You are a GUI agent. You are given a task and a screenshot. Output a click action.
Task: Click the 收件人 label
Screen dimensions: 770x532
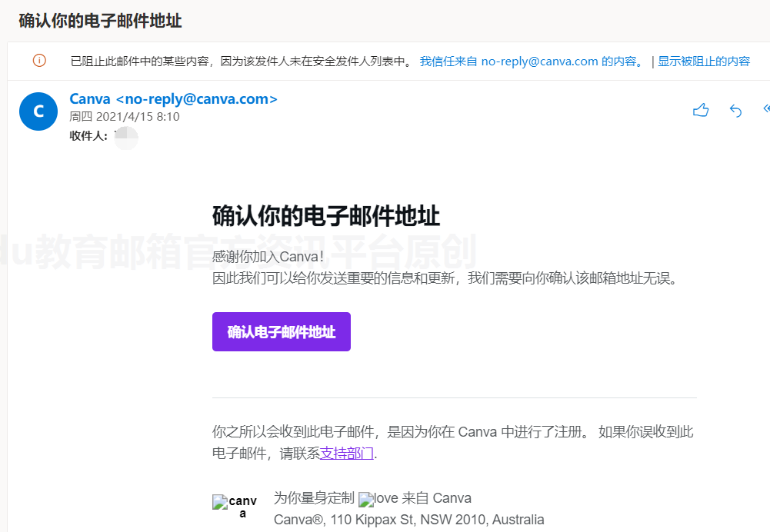pos(88,136)
